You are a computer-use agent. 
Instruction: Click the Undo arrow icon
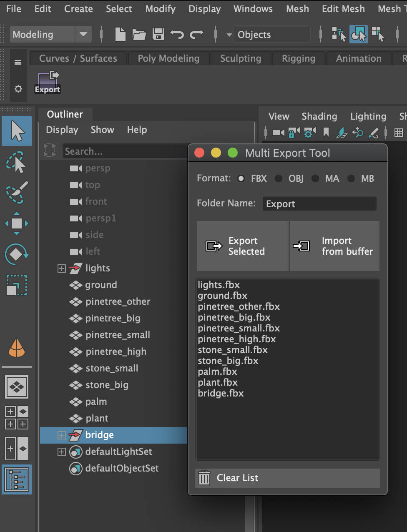point(177,34)
